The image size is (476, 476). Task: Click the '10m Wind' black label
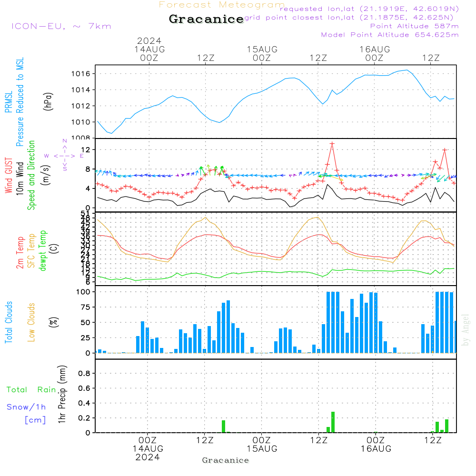click(20, 178)
